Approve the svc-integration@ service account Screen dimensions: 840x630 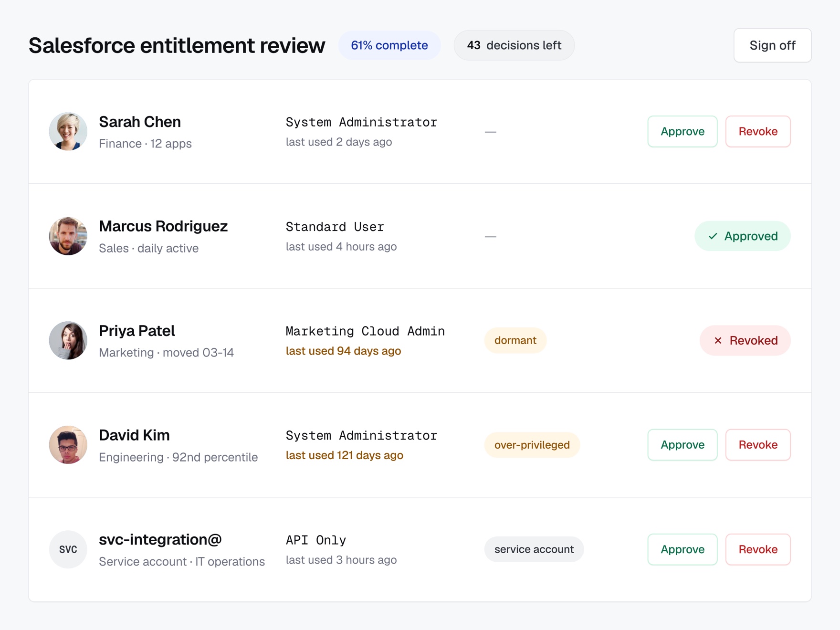682,549
